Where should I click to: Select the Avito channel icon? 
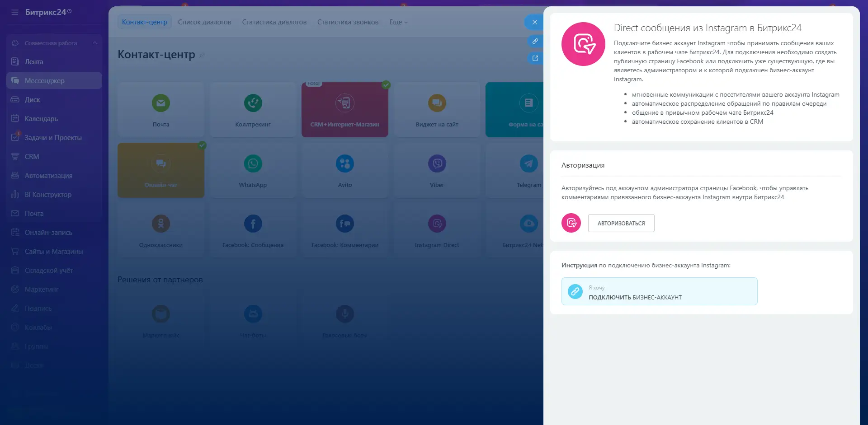(344, 163)
